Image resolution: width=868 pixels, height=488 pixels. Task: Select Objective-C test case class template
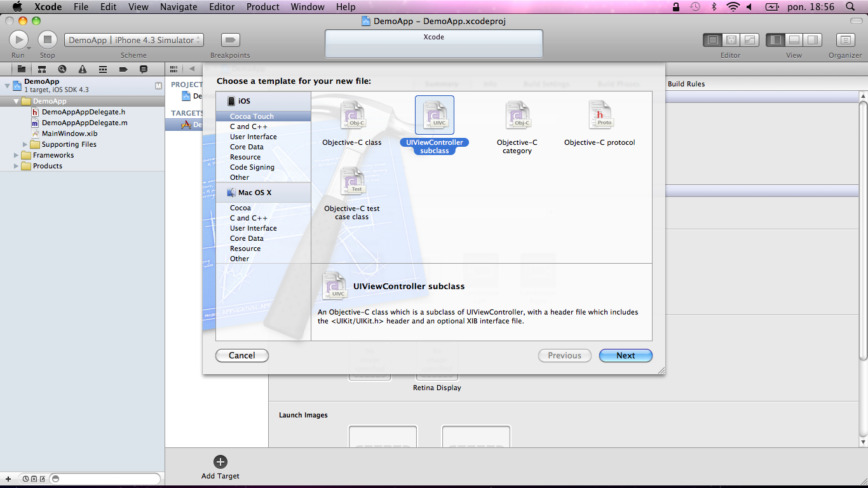click(352, 182)
